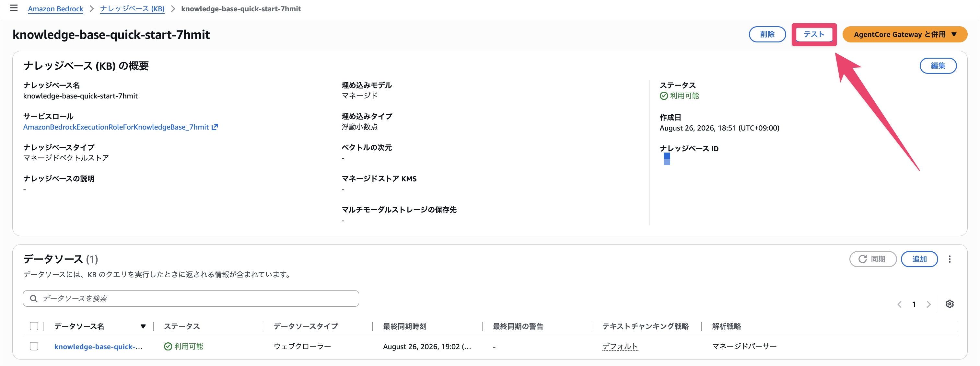Open the data sources more-actions kebab menu
The width and height of the screenshot is (980, 366).
[950, 259]
